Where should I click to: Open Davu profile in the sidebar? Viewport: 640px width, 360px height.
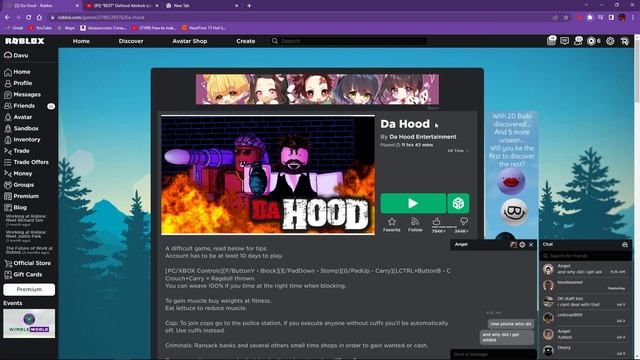tap(16, 55)
